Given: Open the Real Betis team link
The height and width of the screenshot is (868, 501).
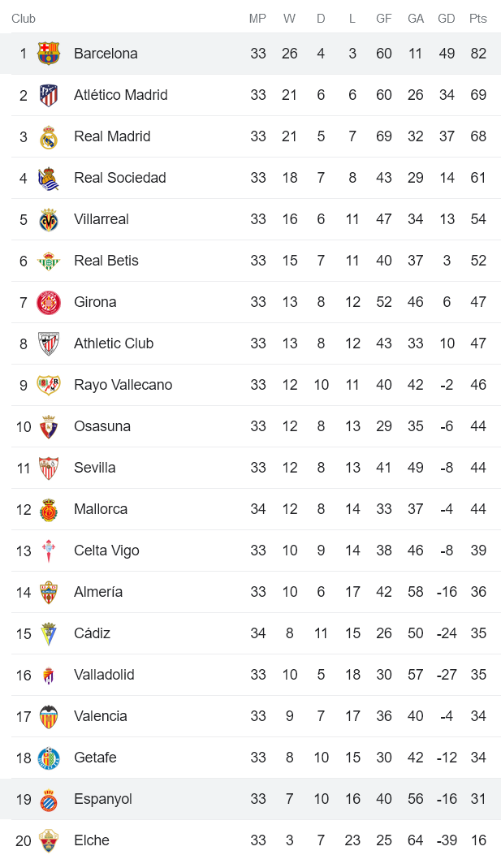Looking at the screenshot, I should [106, 261].
